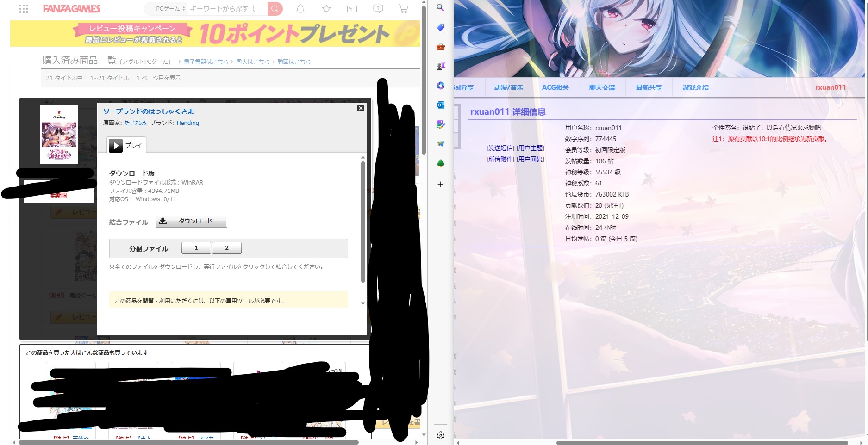Download split file 1
The width and height of the screenshot is (868, 445).
tap(196, 248)
